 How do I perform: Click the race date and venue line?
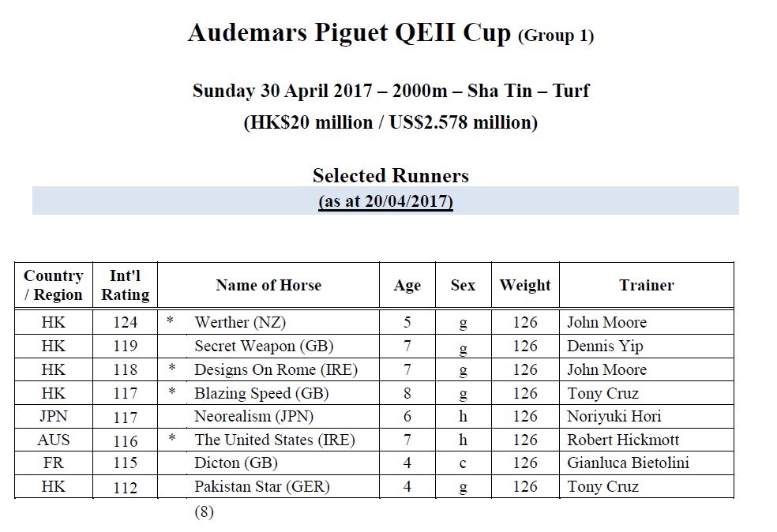click(x=390, y=91)
